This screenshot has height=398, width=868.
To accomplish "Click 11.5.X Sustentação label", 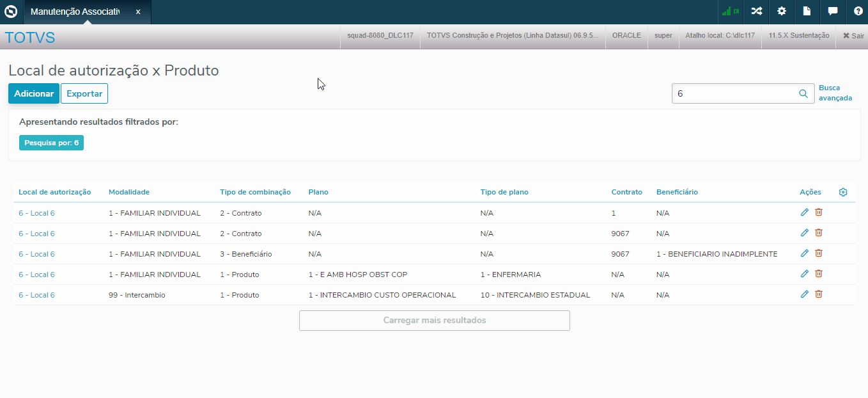I will tap(799, 36).
